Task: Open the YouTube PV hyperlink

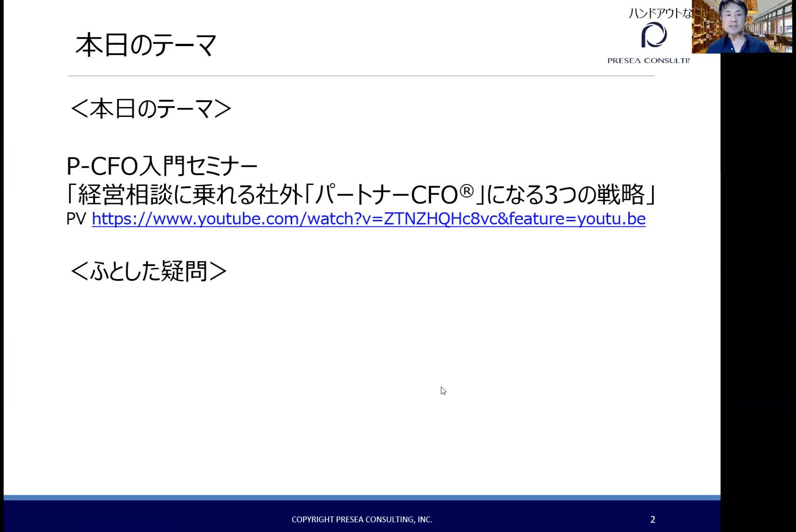Action: point(368,219)
